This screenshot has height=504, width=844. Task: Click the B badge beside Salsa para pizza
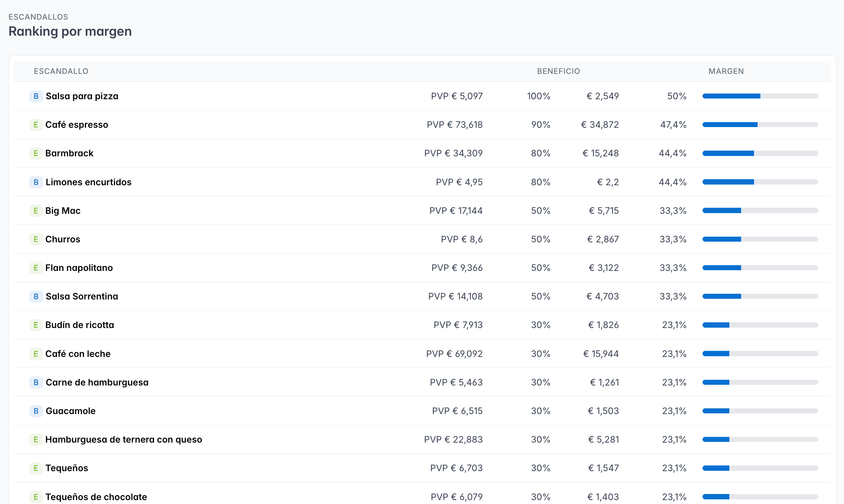[36, 96]
